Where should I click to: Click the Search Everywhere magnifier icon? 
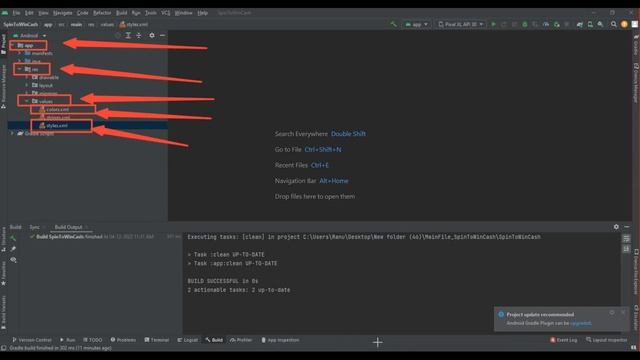613,24
